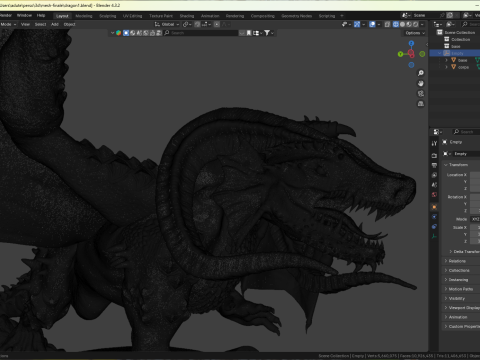Open the View menu in viewport header
The height and width of the screenshot is (360, 480).
(25, 24)
